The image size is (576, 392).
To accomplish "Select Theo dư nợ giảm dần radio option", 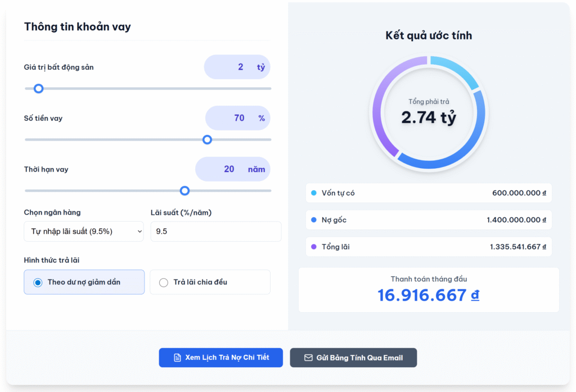I will [38, 282].
